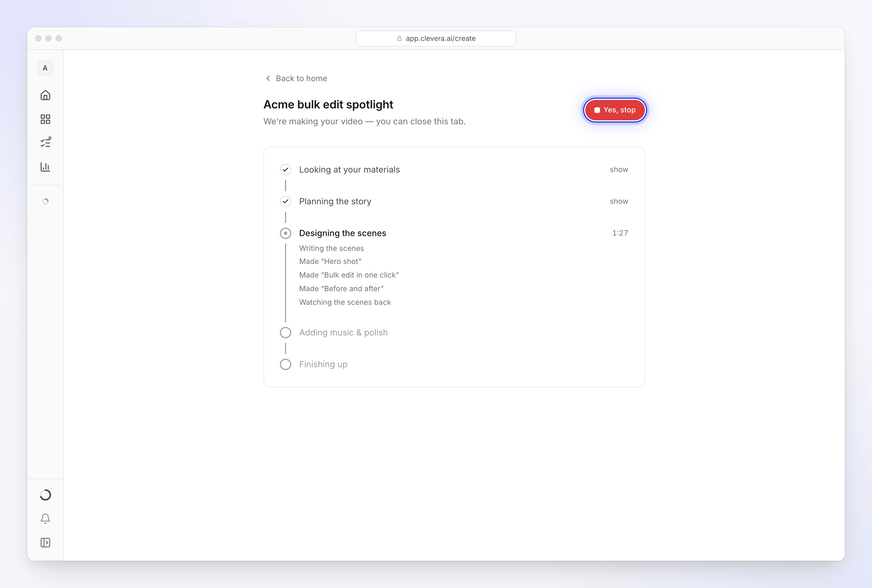This screenshot has width=872, height=588.
Task: Open the grid dashboard icon in sidebar
Action: (45, 119)
